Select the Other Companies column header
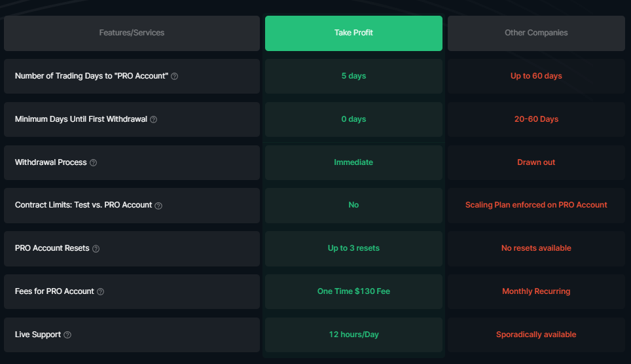This screenshot has height=364, width=631. click(x=536, y=33)
